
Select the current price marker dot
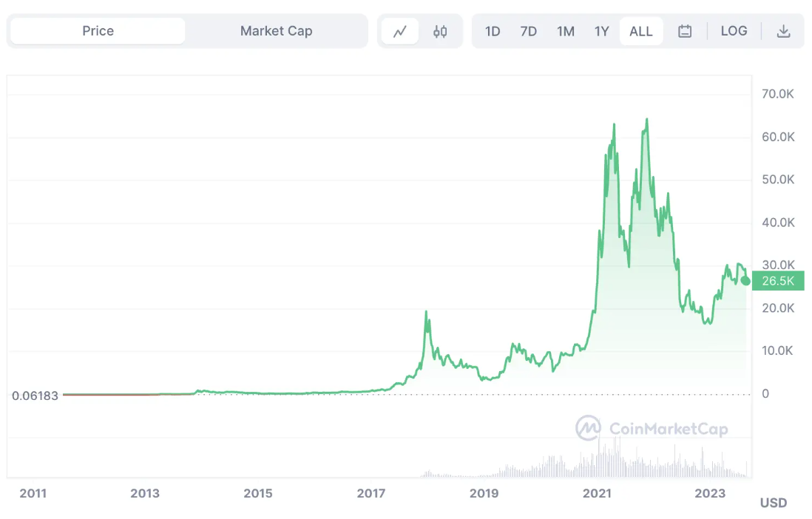(745, 280)
